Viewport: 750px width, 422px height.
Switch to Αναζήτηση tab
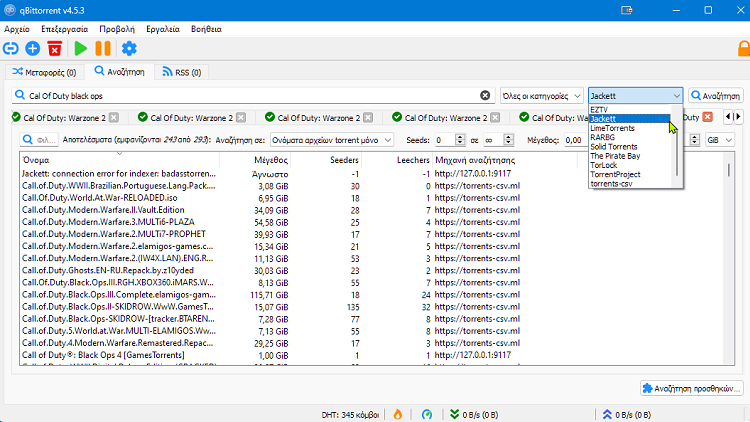pos(119,72)
